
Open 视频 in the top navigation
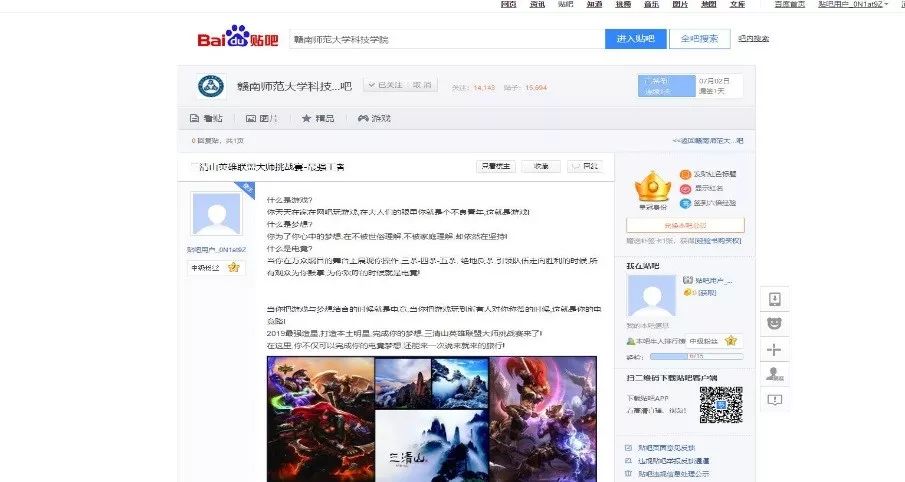pyautogui.click(x=623, y=4)
